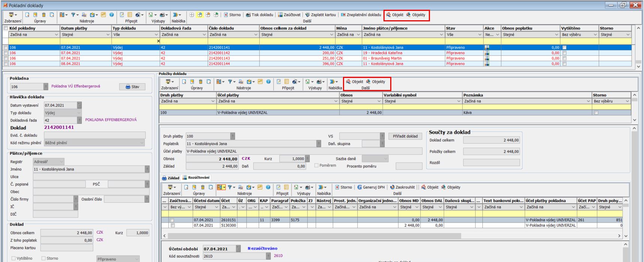The width and height of the screenshot is (644, 262).
Task: Check the Vytištěno checkbox in the Doklad section
Action: (x=14, y=258)
